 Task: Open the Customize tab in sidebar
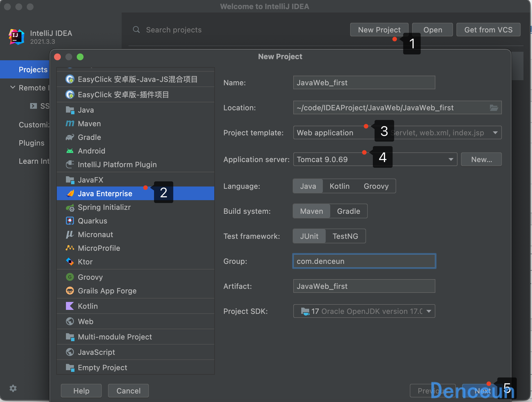(x=34, y=125)
